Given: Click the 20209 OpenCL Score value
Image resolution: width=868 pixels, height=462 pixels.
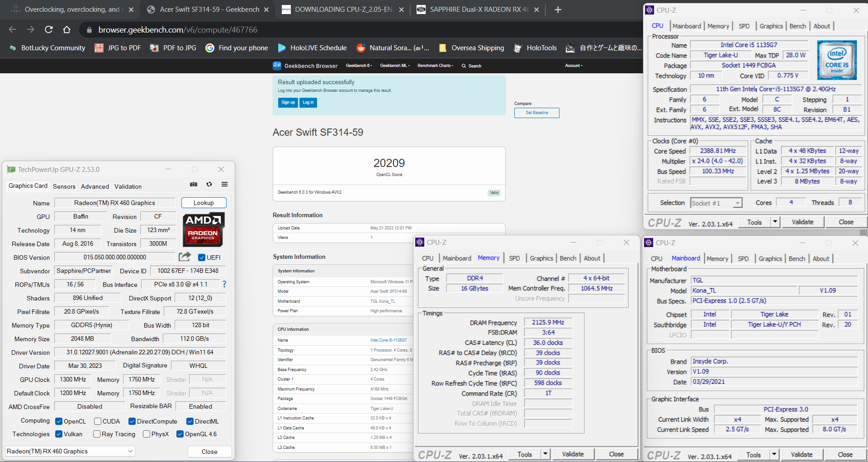Looking at the screenshot, I should click(x=389, y=163).
